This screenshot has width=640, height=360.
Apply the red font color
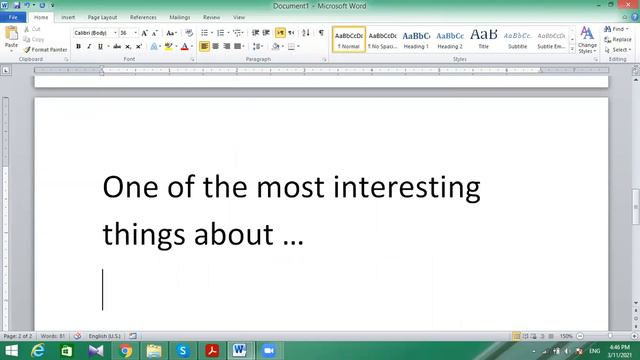tap(184, 47)
